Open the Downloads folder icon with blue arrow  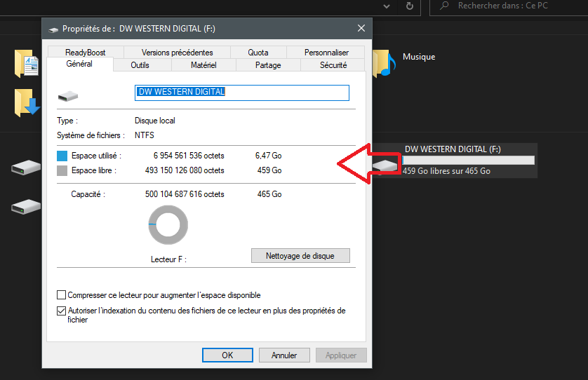click(27, 102)
